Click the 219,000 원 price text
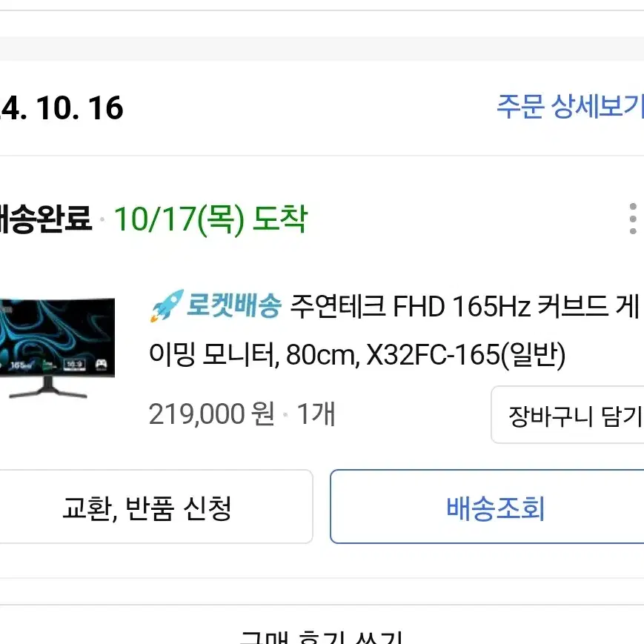 click(211, 414)
